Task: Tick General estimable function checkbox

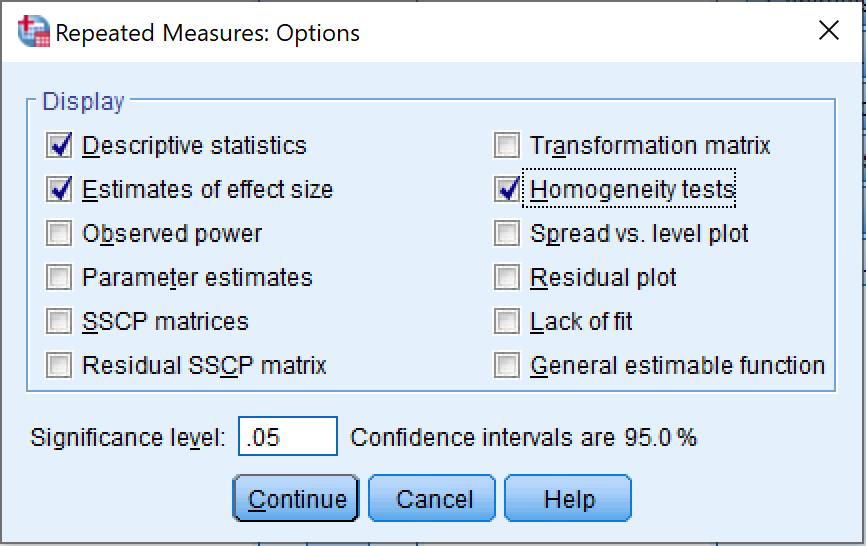Action: (508, 366)
